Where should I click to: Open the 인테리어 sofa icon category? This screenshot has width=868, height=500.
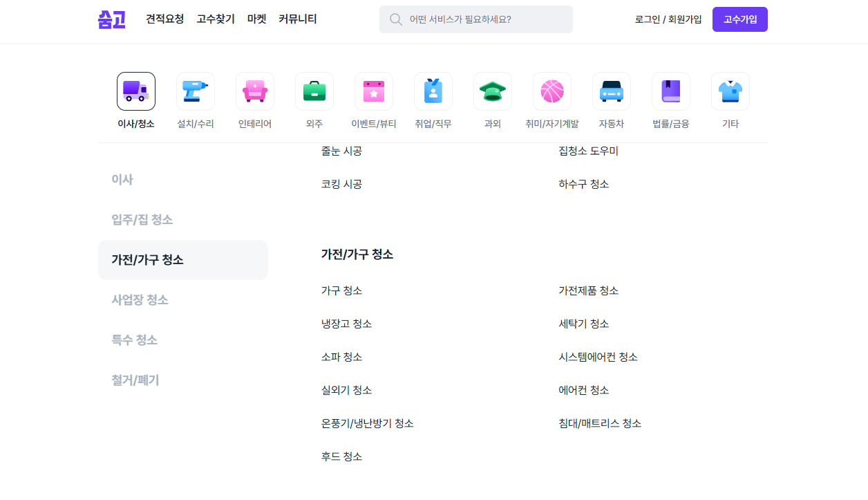(254, 91)
